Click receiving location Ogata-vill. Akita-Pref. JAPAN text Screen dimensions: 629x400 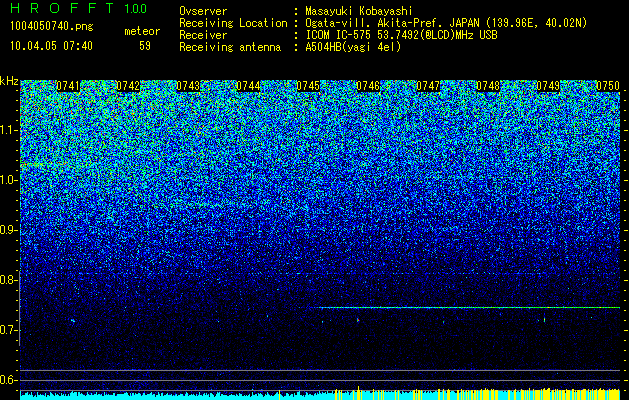pos(445,23)
